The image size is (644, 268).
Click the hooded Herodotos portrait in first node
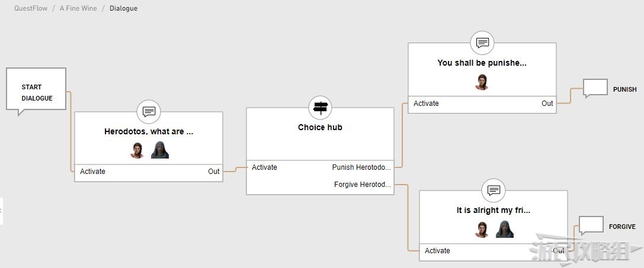coord(160,150)
